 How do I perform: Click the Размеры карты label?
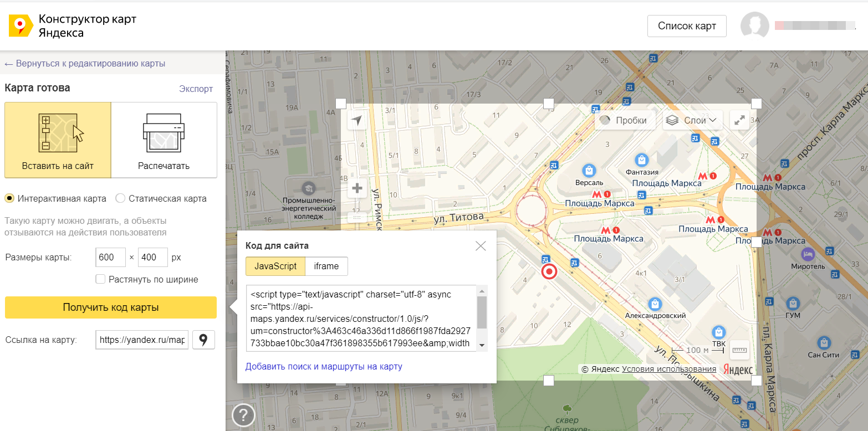pos(38,258)
